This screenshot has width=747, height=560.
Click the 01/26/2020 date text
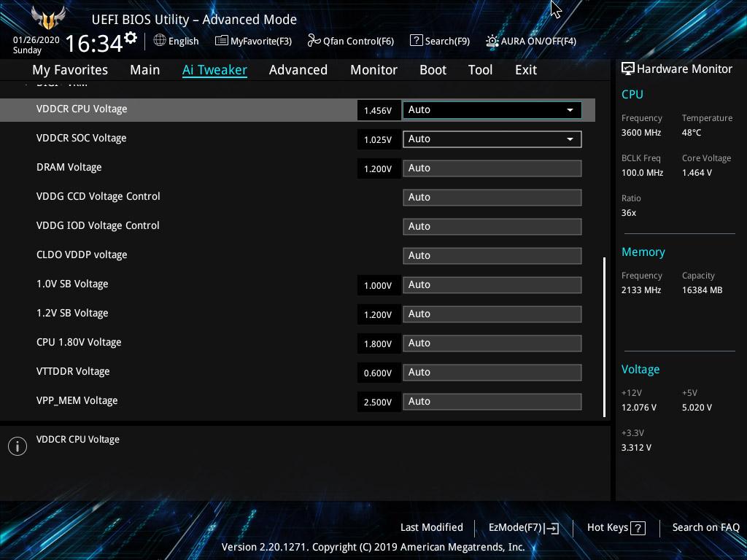[36, 40]
